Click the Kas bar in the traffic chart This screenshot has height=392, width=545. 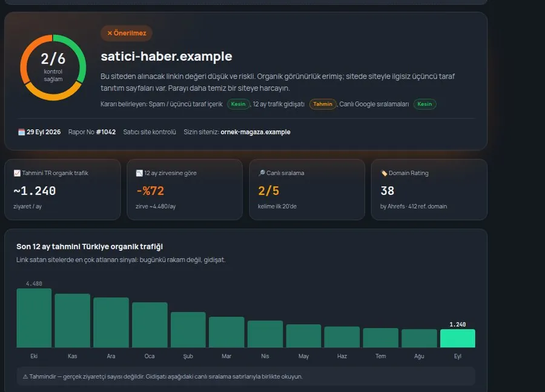pyautogui.click(x=72, y=321)
